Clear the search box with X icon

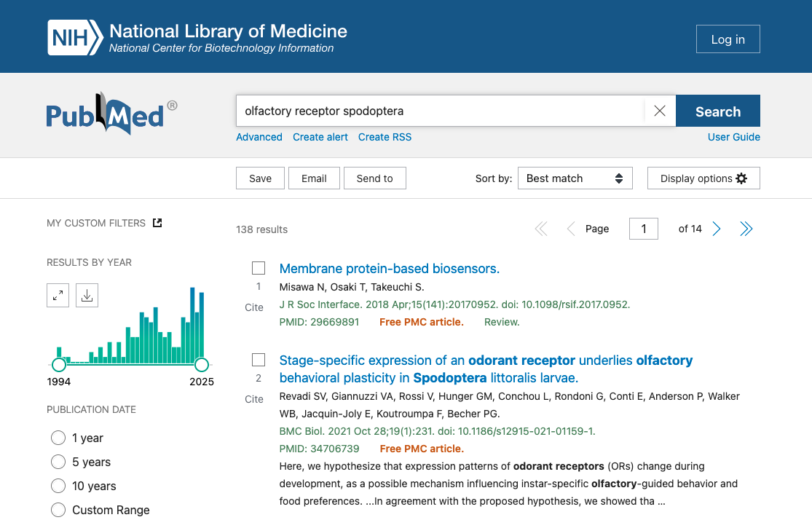pos(659,111)
